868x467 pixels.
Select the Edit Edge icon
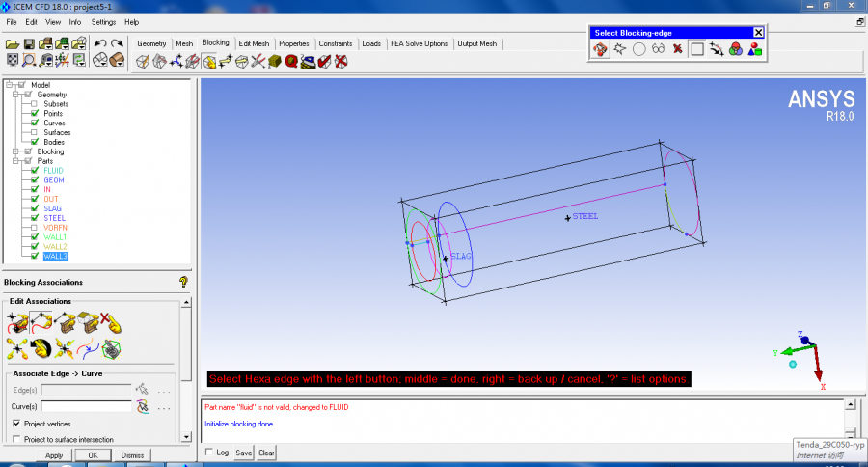258,62
